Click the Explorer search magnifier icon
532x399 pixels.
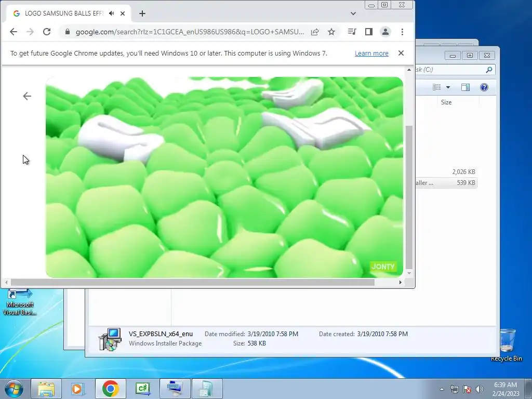489,70
